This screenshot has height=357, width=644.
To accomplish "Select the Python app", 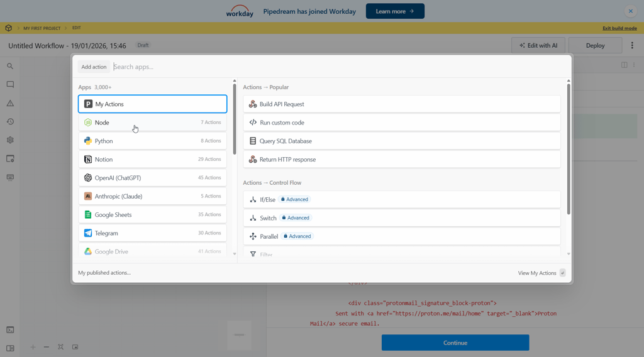I will 152,141.
